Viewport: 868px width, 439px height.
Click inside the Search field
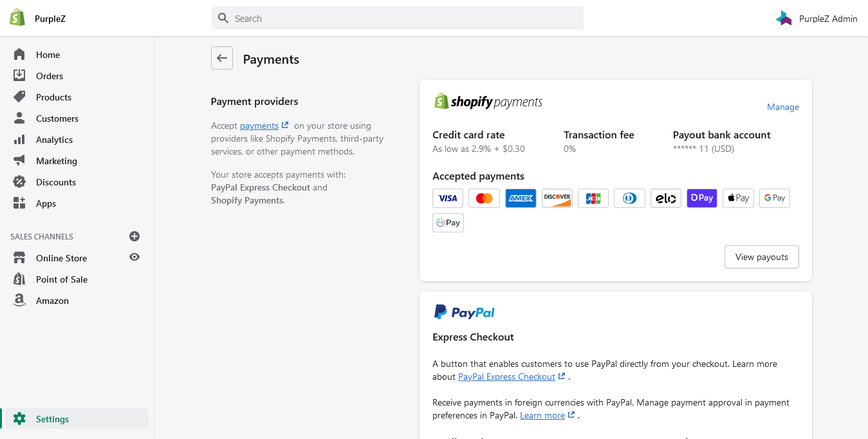[x=397, y=18]
